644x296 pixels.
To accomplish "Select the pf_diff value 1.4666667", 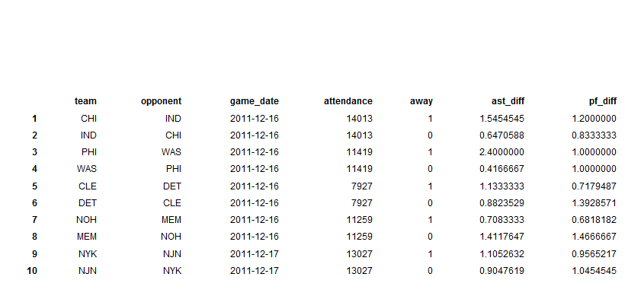I will (x=594, y=237).
